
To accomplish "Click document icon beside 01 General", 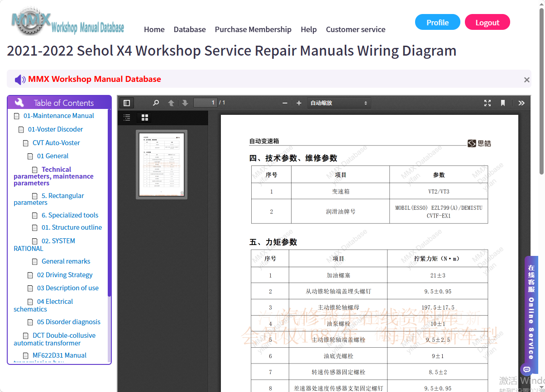I will point(30,156).
